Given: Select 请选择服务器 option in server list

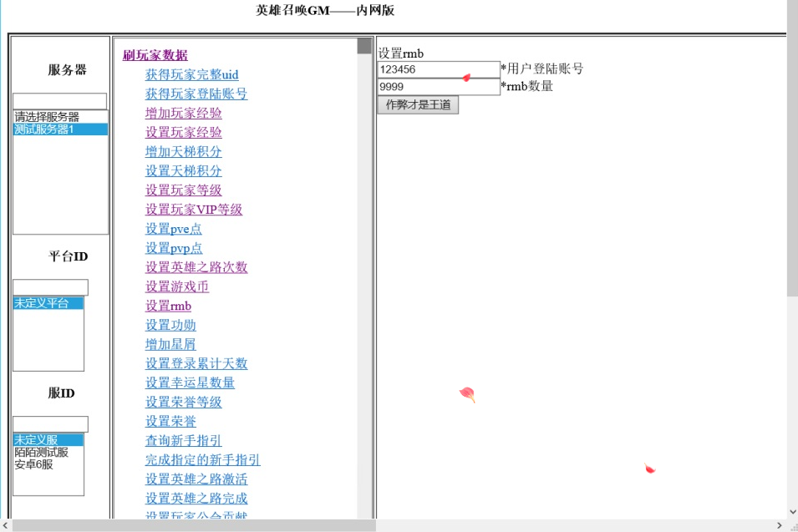Looking at the screenshot, I should tap(59, 117).
